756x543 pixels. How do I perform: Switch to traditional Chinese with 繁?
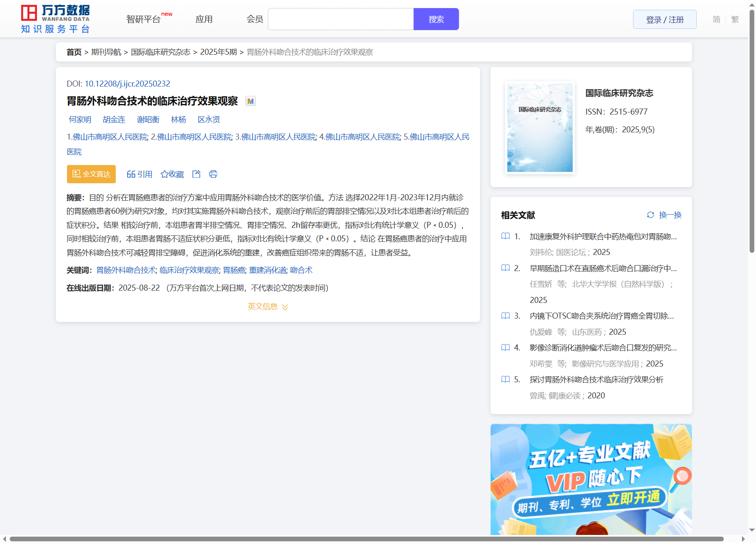point(735,20)
